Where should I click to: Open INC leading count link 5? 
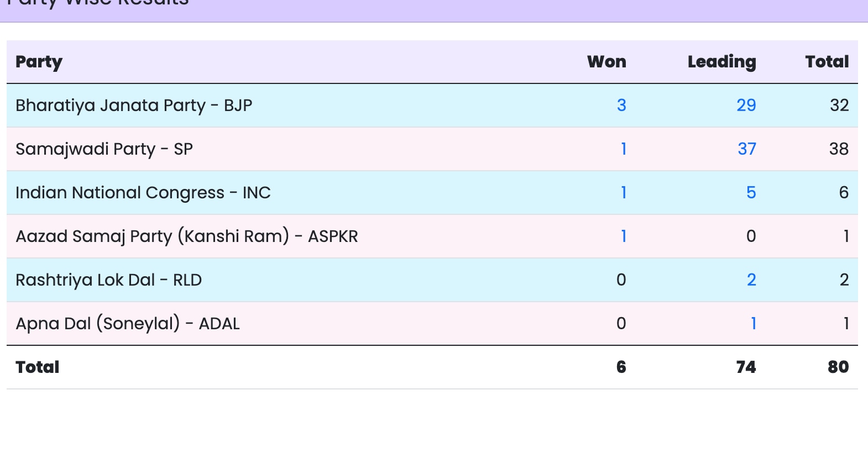coord(751,192)
